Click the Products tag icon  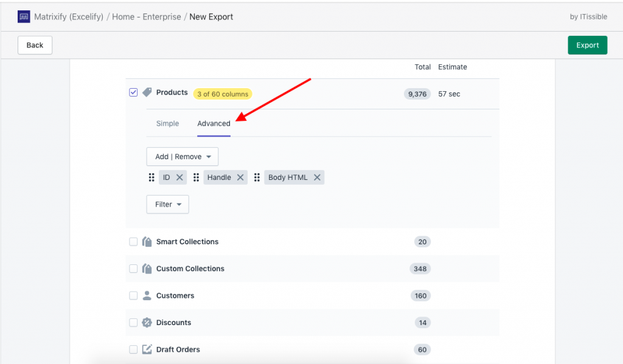click(x=146, y=92)
